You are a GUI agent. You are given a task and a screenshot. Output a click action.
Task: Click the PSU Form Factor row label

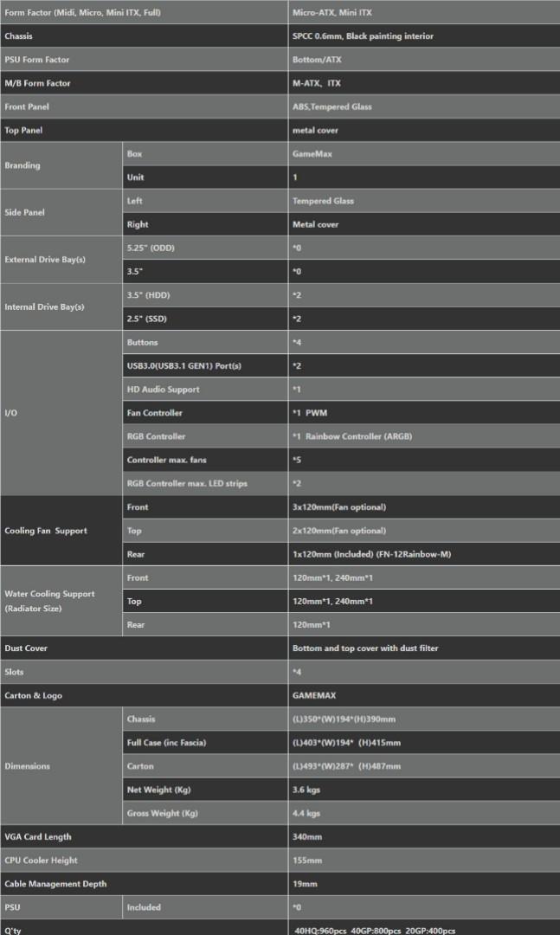36,60
